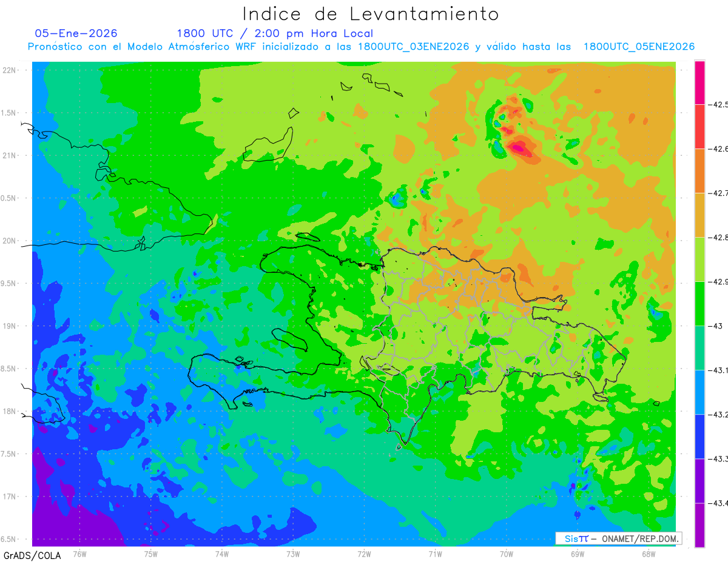Click the '6.5N' latitude label

pyautogui.click(x=9, y=540)
